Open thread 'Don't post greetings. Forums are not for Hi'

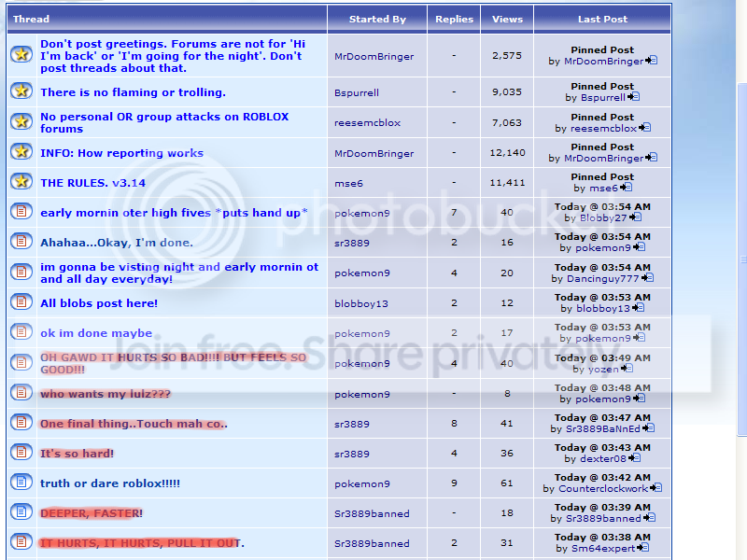click(x=173, y=56)
